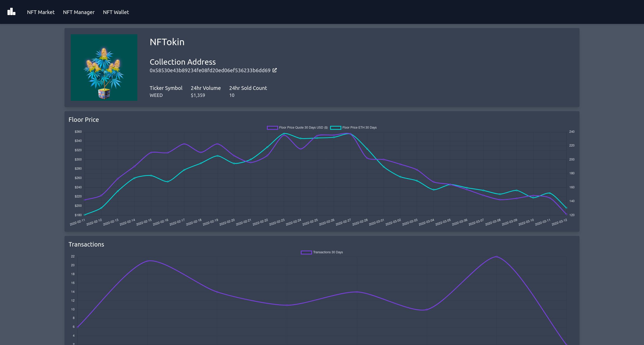Screen dimensions: 644x345
Task: Click the 2022-02-17 x-axis date label
Action: 177,222
